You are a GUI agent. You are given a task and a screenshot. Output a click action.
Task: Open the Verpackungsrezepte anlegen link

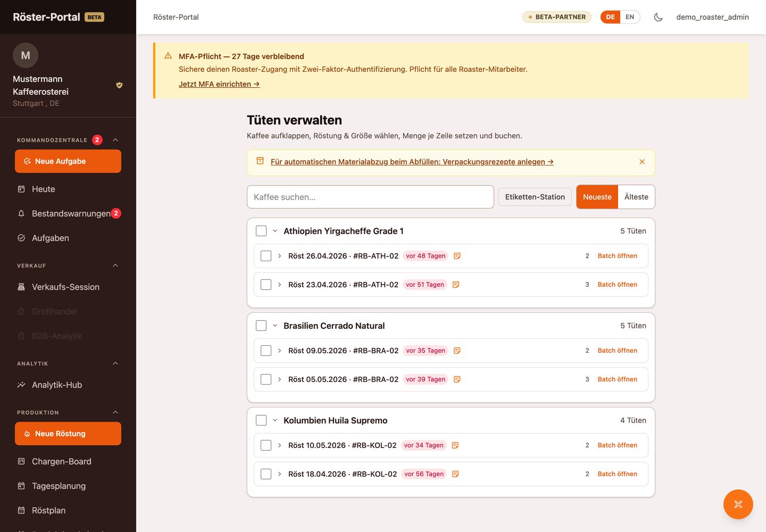pyautogui.click(x=412, y=162)
